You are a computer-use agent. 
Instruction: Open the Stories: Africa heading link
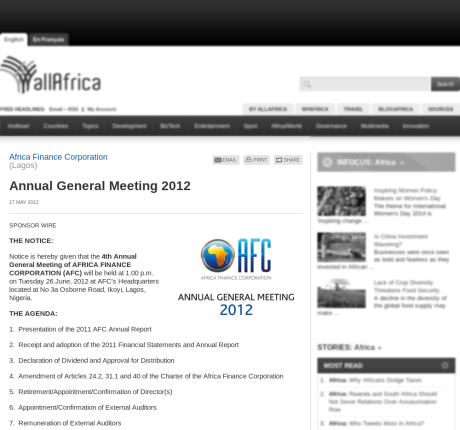349,347
